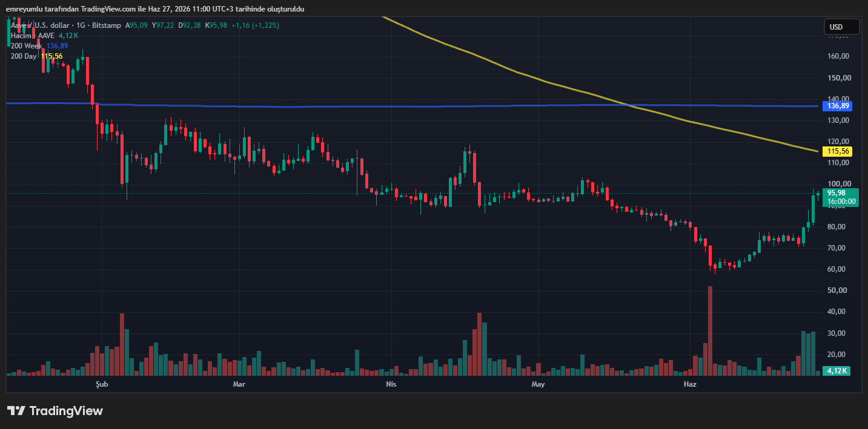This screenshot has height=429, width=868.
Task: Click the 60,00 price scale value
Action: pos(838,269)
